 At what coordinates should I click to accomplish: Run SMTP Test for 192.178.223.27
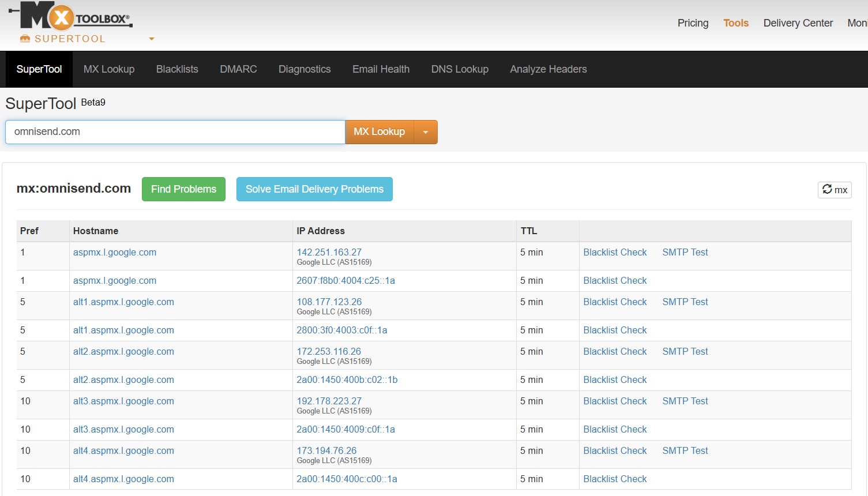point(685,401)
